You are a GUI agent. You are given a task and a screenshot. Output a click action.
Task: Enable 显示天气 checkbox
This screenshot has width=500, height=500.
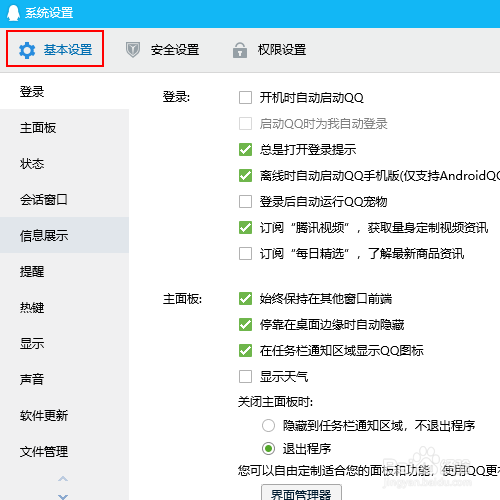click(x=245, y=377)
